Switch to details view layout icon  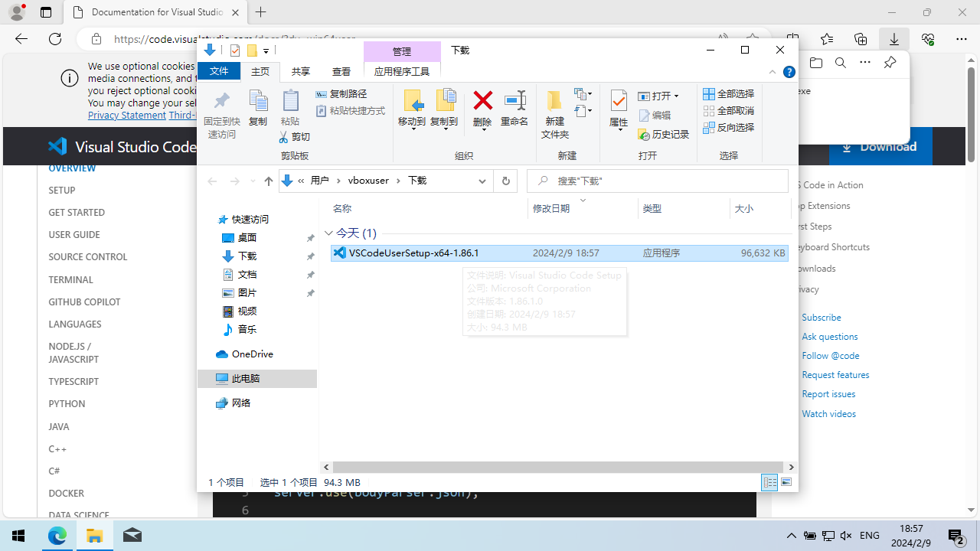[x=769, y=482]
